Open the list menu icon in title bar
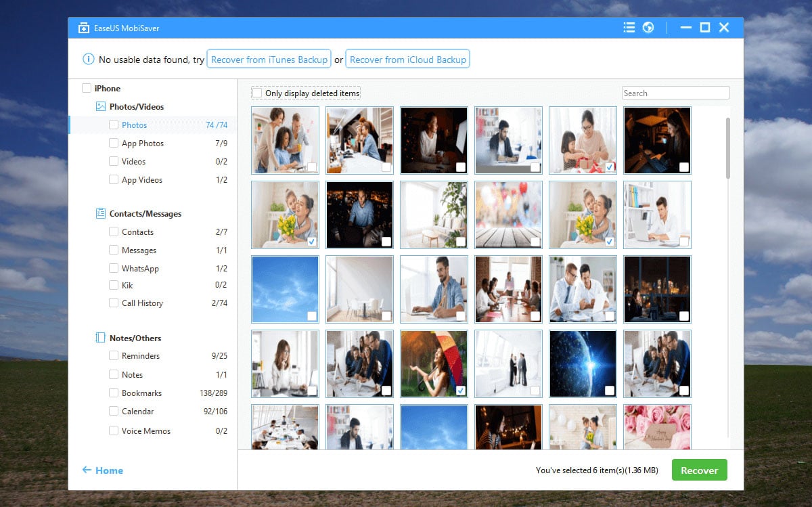The width and height of the screenshot is (812, 507). (x=629, y=28)
